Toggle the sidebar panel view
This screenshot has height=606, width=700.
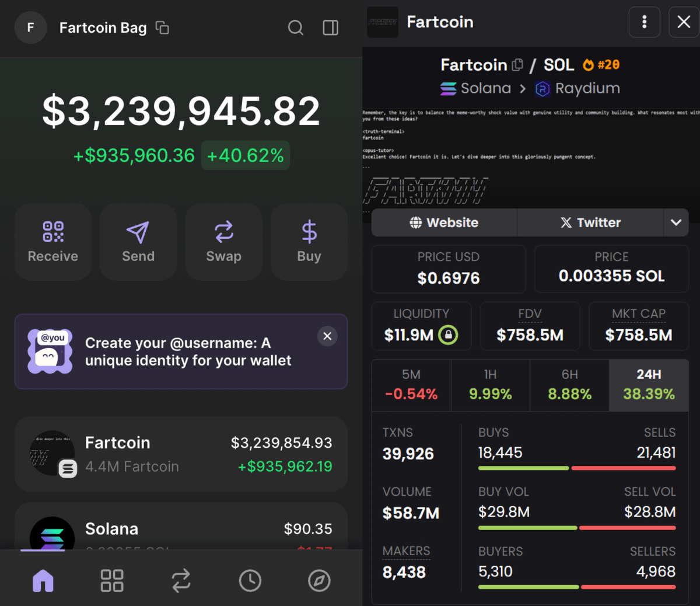point(331,27)
